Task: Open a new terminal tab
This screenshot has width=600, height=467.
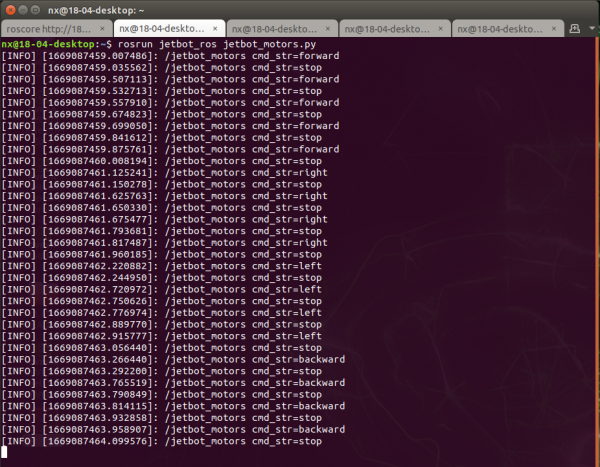Action: click(576, 29)
